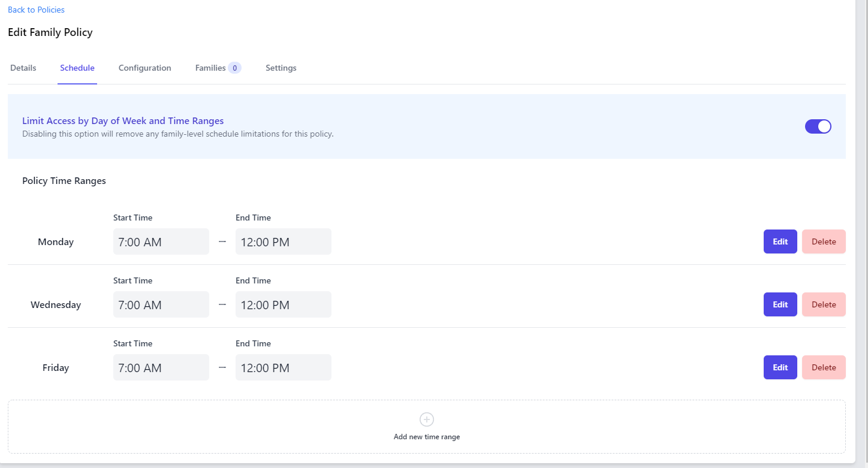
Task: Click the Limit Access by Day heading text
Action: 123,121
